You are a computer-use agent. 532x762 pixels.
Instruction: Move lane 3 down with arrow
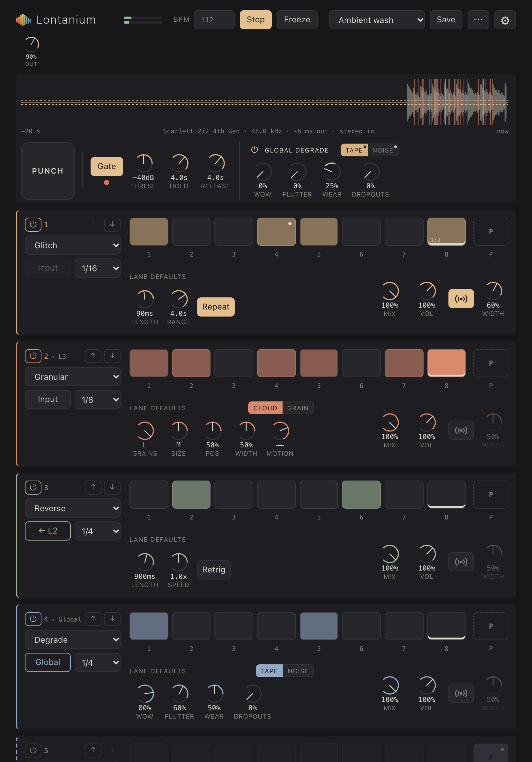[112, 487]
